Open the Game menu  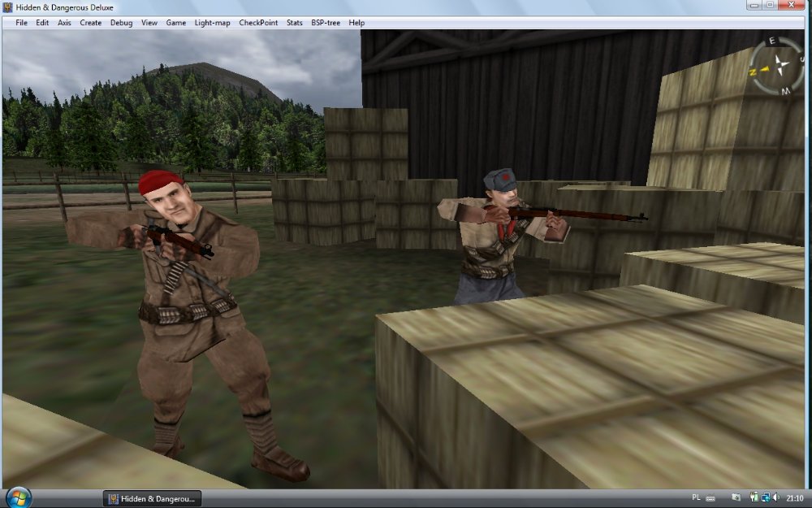coord(175,23)
